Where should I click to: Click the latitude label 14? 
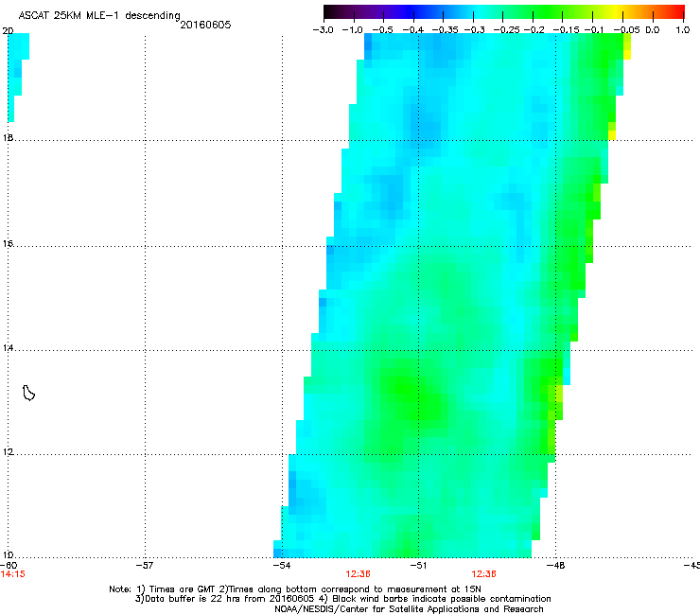(x=8, y=348)
